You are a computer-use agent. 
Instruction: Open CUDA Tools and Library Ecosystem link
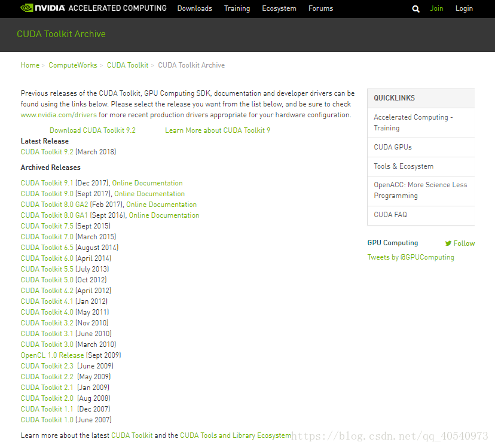coord(236,435)
